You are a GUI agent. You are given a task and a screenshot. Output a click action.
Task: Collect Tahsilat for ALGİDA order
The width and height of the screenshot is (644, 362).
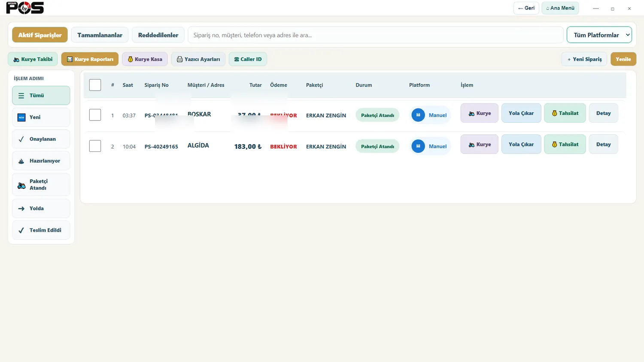565,145
